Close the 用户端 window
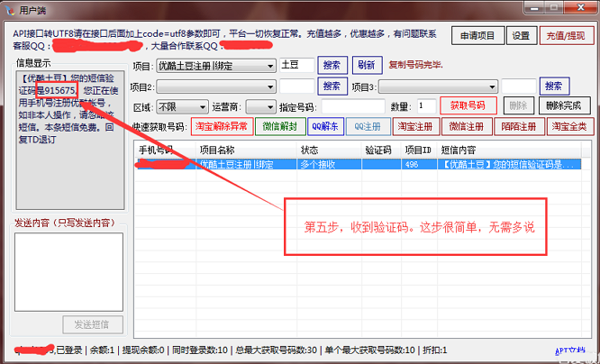The width and height of the screenshot is (600, 364). pyautogui.click(x=580, y=7)
